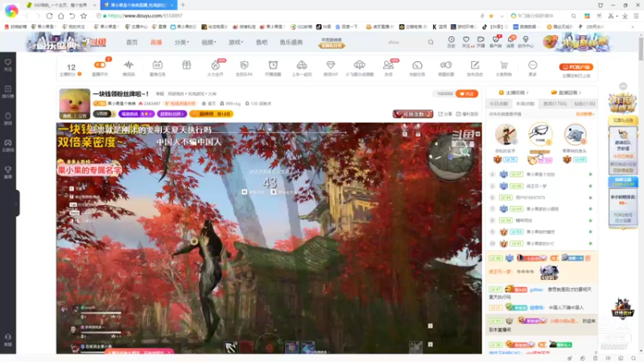Switch to 钻粉(136) tab
The height and width of the screenshot is (362, 644).
click(584, 104)
